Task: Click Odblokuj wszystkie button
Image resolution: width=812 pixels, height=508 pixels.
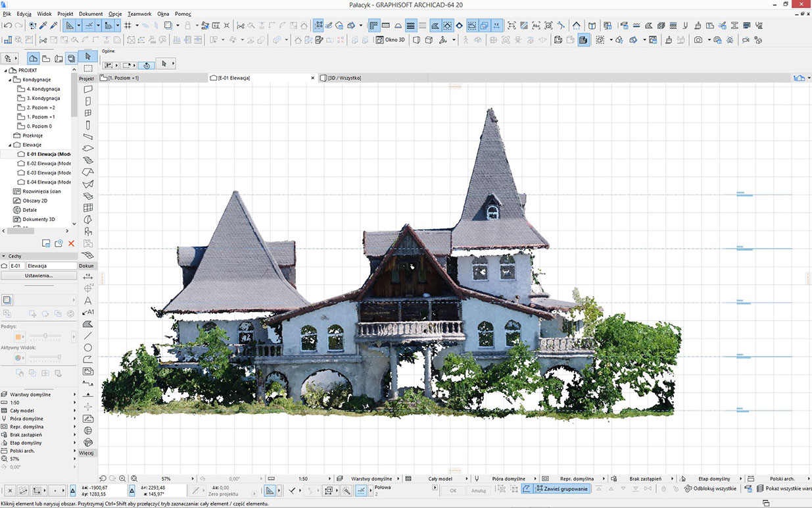Action: [710, 490]
